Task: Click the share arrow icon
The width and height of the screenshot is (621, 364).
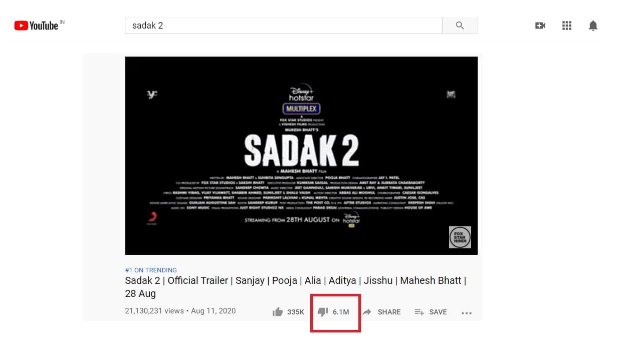Action: pos(367,312)
